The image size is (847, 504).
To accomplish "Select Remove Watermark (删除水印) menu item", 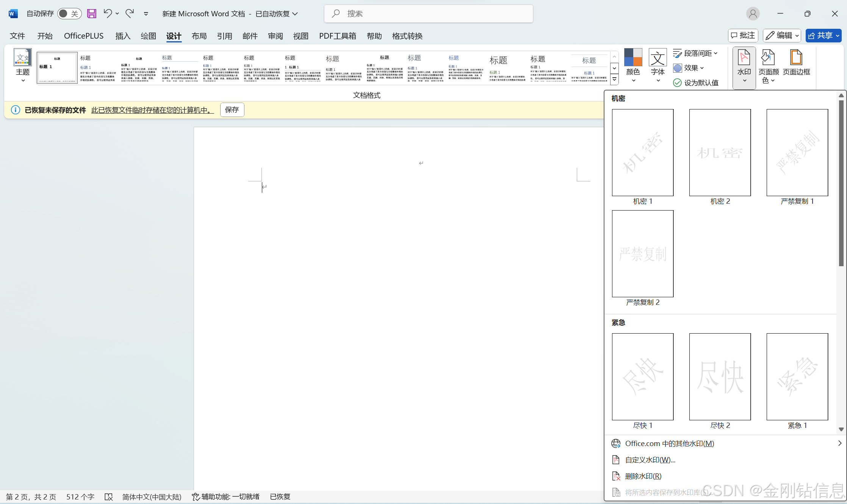I will tap(643, 476).
